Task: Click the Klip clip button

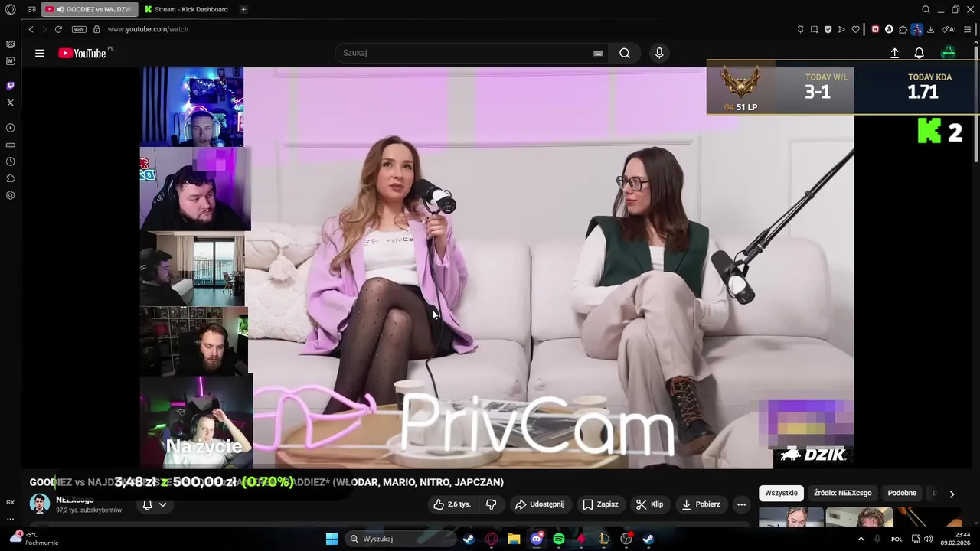Action: pos(650,504)
